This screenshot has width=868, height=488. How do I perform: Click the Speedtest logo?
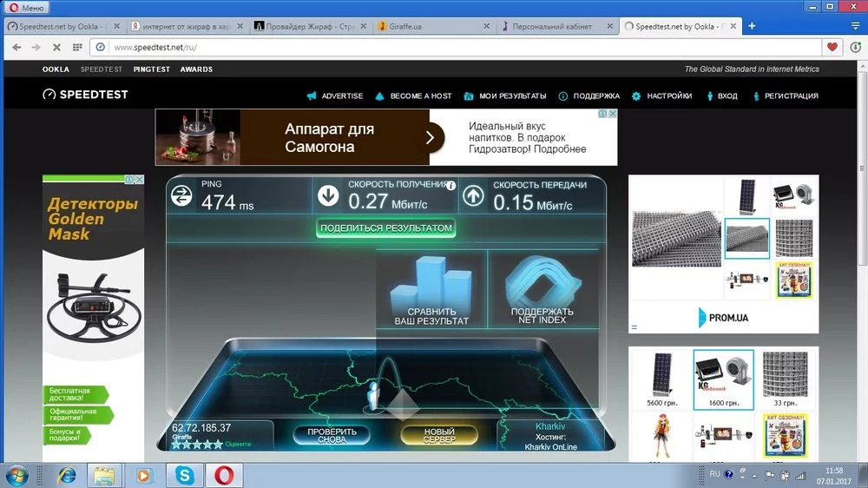tap(85, 95)
